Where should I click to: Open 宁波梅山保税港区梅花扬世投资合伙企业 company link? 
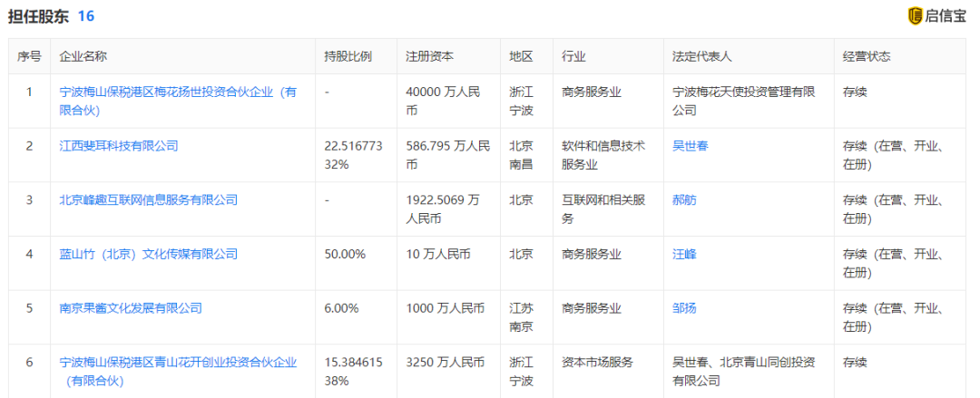pyautogui.click(x=178, y=102)
